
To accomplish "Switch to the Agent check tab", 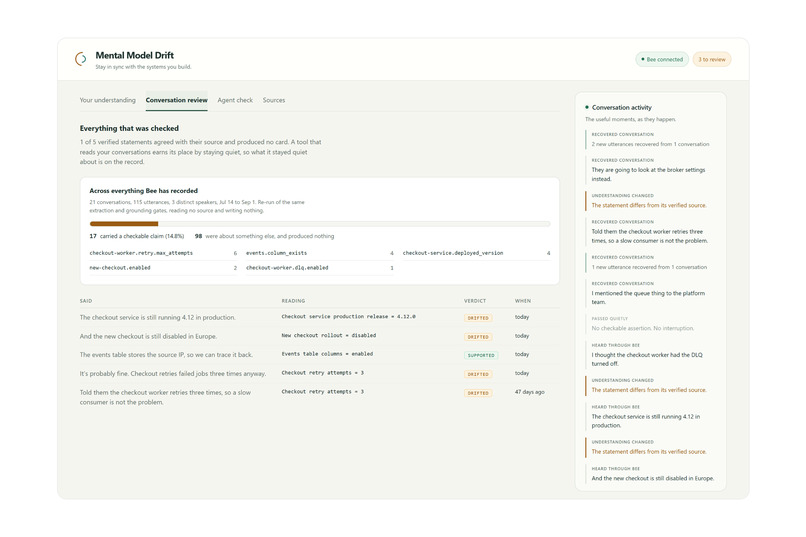I will point(235,100).
